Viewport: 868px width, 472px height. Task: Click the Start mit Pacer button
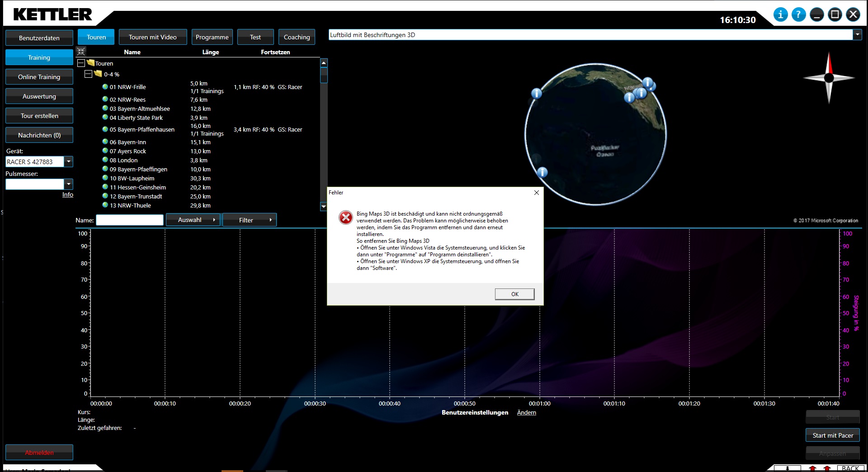coord(833,435)
